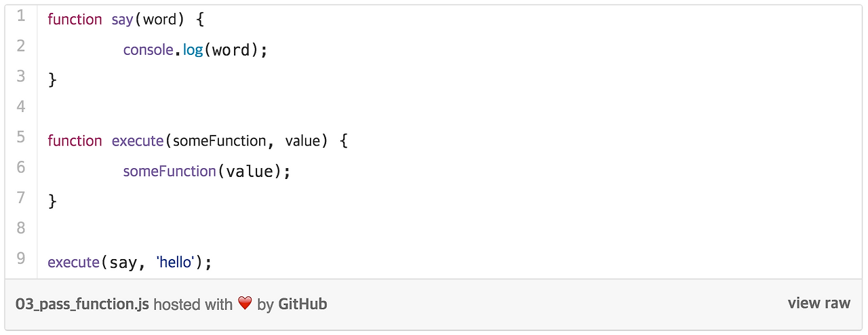
Task: Click 'console' on line 2
Action: 149,50
